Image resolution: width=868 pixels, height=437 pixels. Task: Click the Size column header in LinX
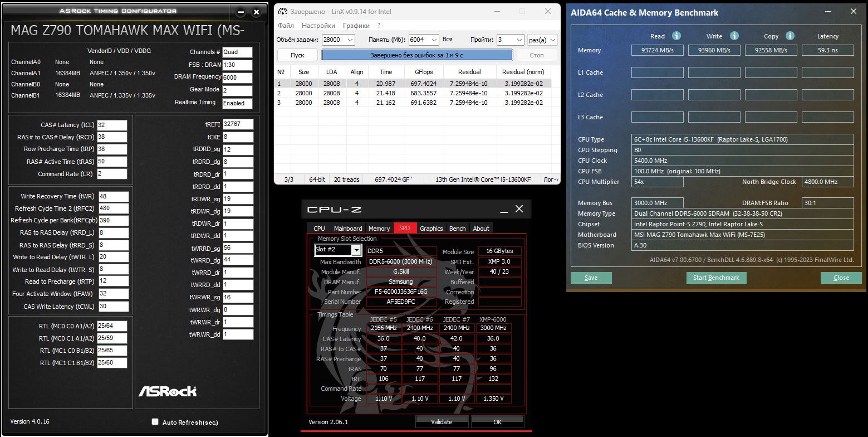304,72
